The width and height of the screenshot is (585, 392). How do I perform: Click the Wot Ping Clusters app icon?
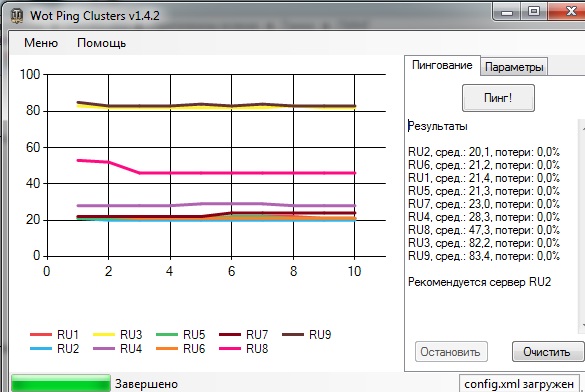point(16,16)
